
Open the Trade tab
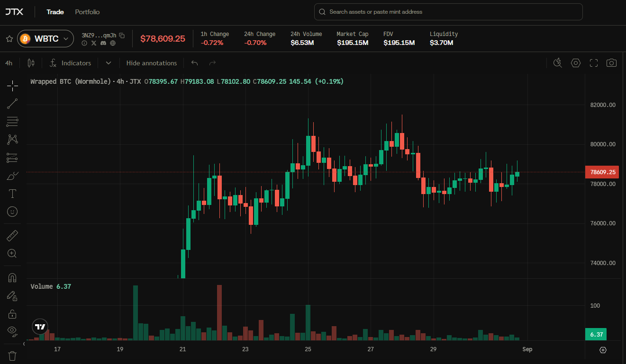point(55,12)
